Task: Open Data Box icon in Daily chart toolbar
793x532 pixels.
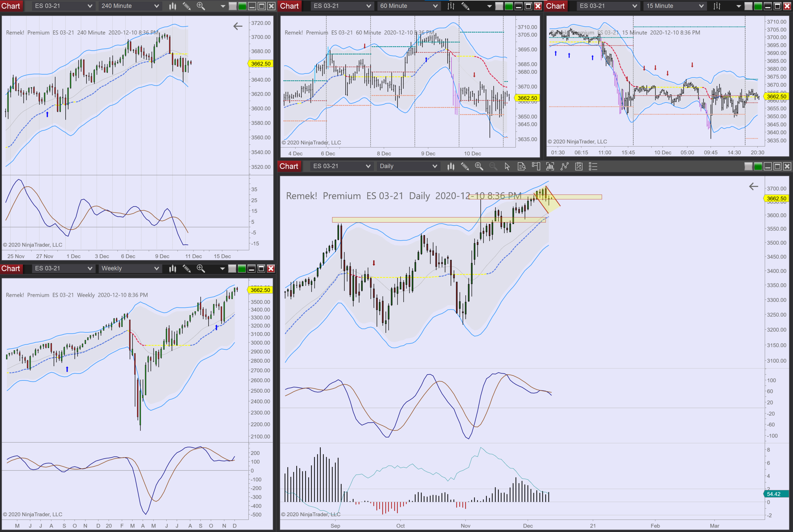Action: (521, 166)
